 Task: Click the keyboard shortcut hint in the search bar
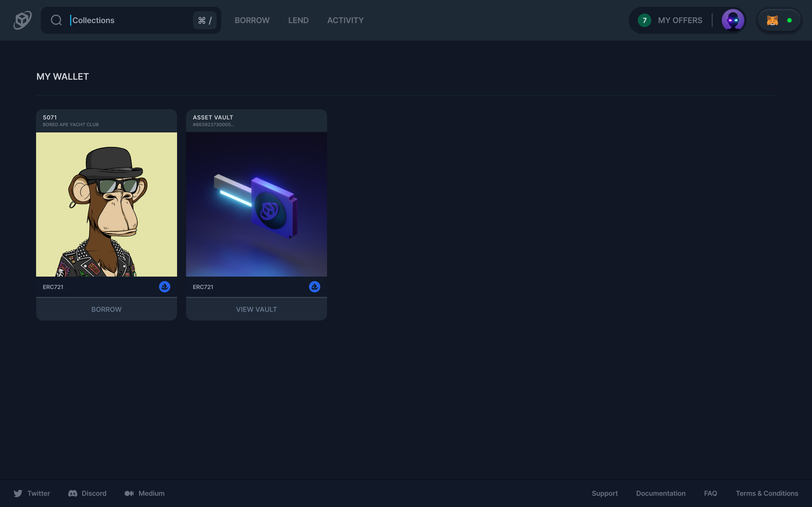tap(205, 21)
